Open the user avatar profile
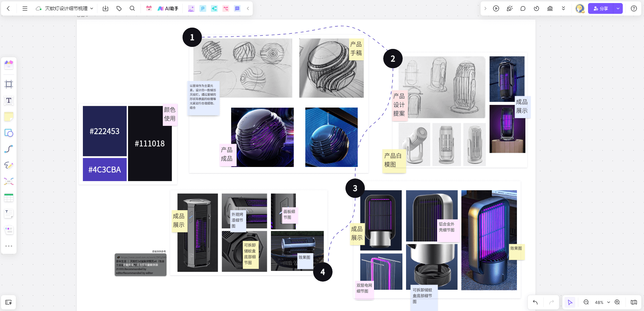This screenshot has width=644, height=311. pos(580,8)
